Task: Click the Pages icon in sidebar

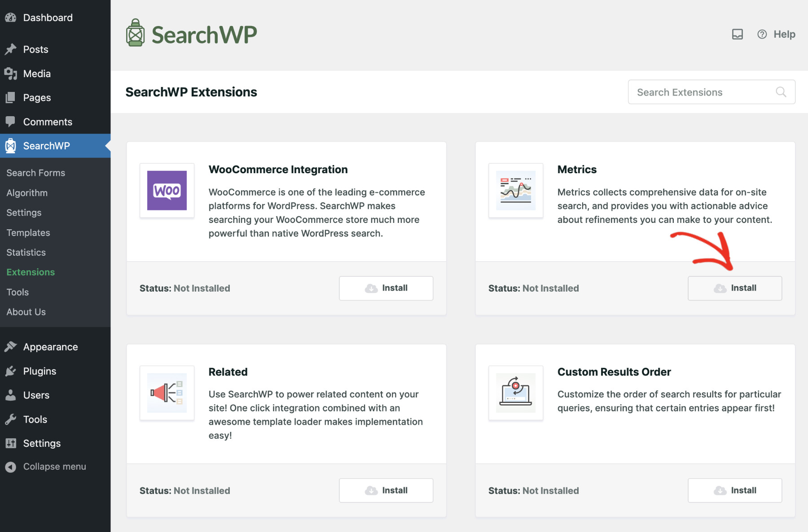Action: 11,97
